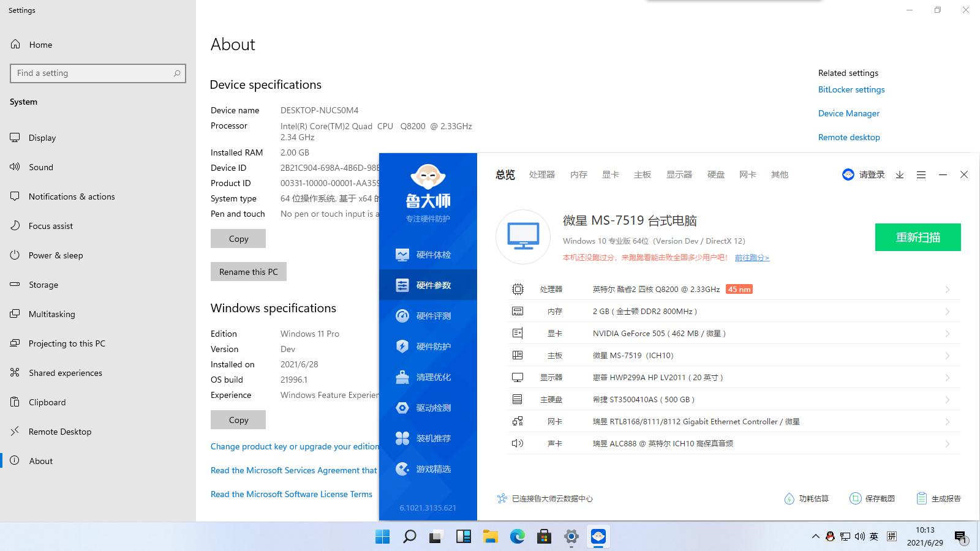This screenshot has width=980, height=551.
Task: Switch to the 显卡 tab in Master Lu
Action: click(610, 174)
